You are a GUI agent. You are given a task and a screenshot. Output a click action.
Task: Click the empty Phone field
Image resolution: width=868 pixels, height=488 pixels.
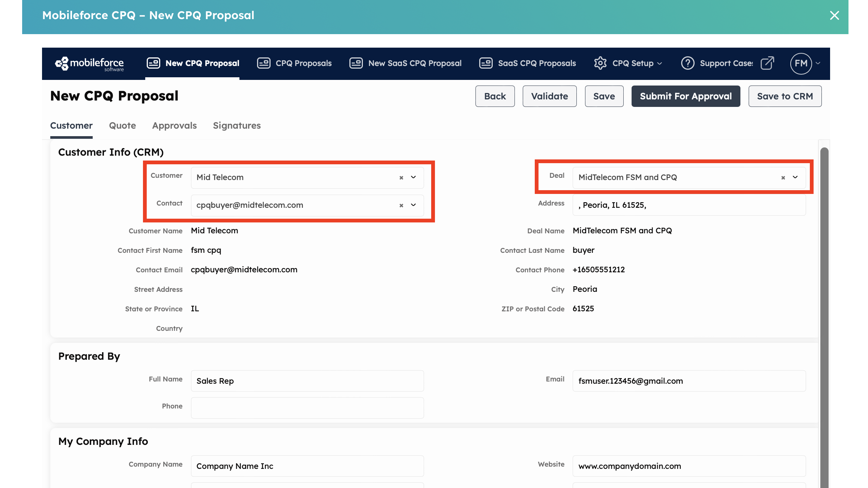pos(307,408)
